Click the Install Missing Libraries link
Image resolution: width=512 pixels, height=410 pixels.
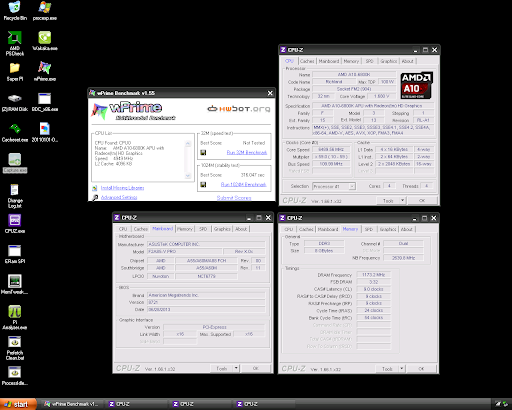[x=122, y=188]
